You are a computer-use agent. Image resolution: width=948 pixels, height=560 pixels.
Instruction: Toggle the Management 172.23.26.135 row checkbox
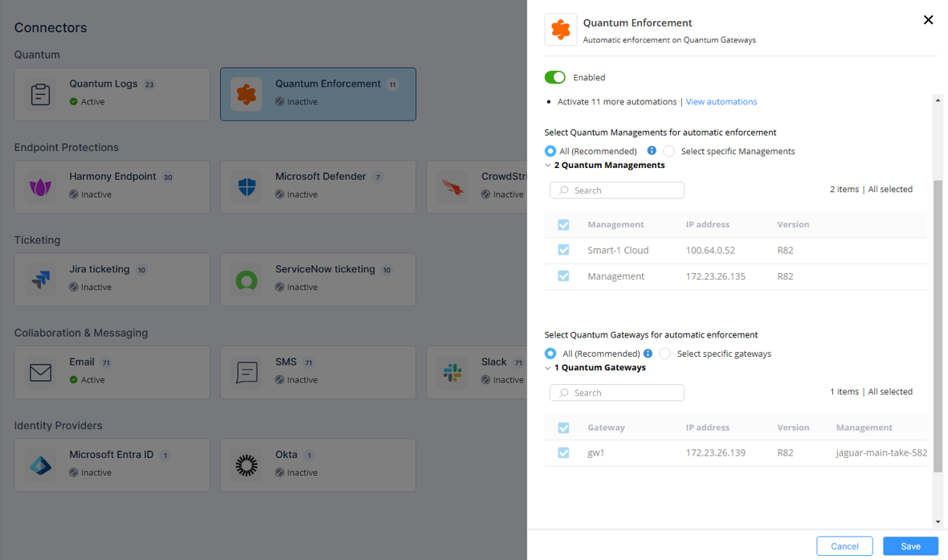coord(563,276)
